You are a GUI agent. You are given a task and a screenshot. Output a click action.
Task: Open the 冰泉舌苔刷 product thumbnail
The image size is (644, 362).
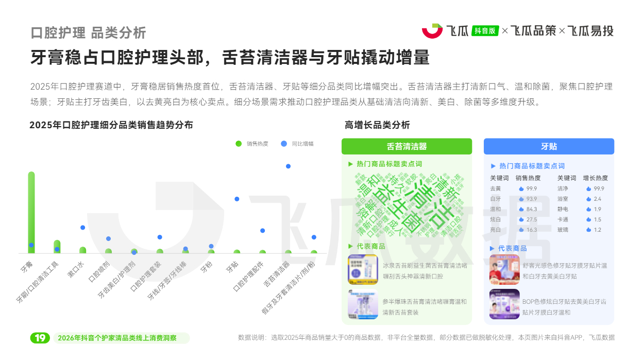(x=363, y=270)
